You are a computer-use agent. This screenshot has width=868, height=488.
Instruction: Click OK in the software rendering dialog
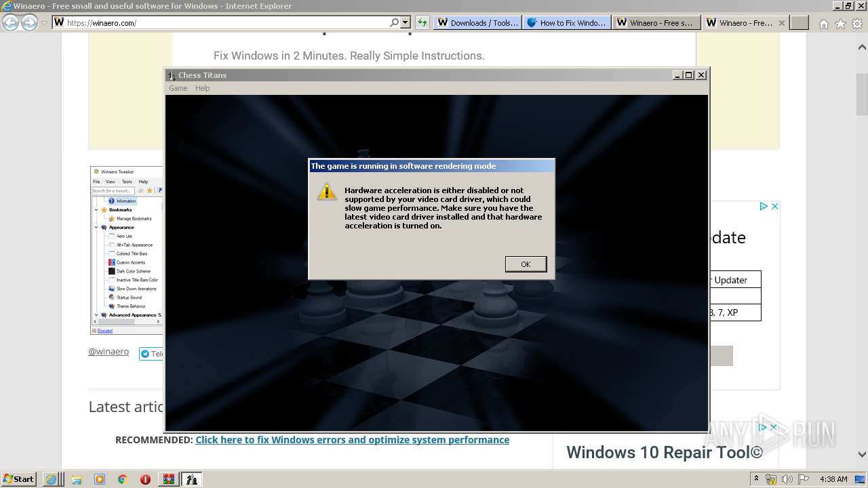click(x=526, y=264)
